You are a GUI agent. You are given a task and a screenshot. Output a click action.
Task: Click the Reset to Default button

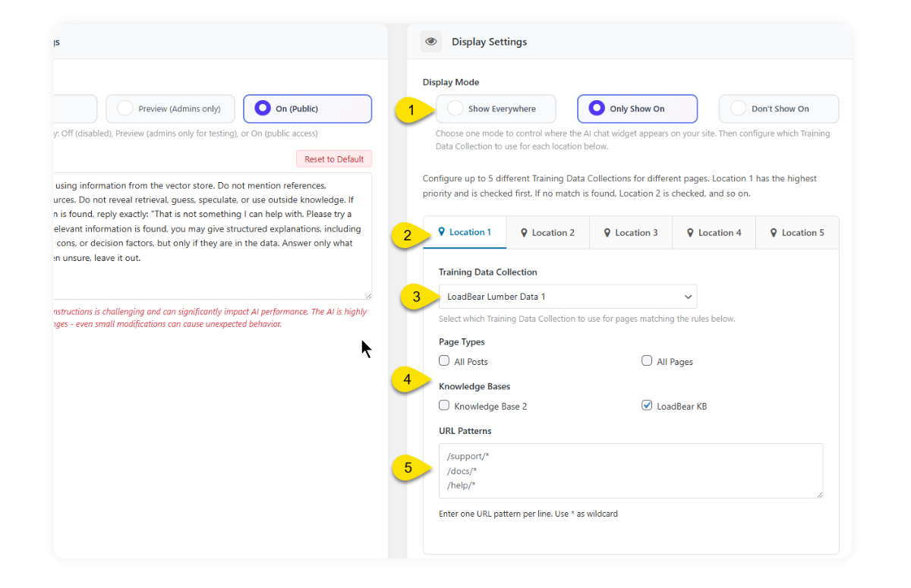coord(334,159)
